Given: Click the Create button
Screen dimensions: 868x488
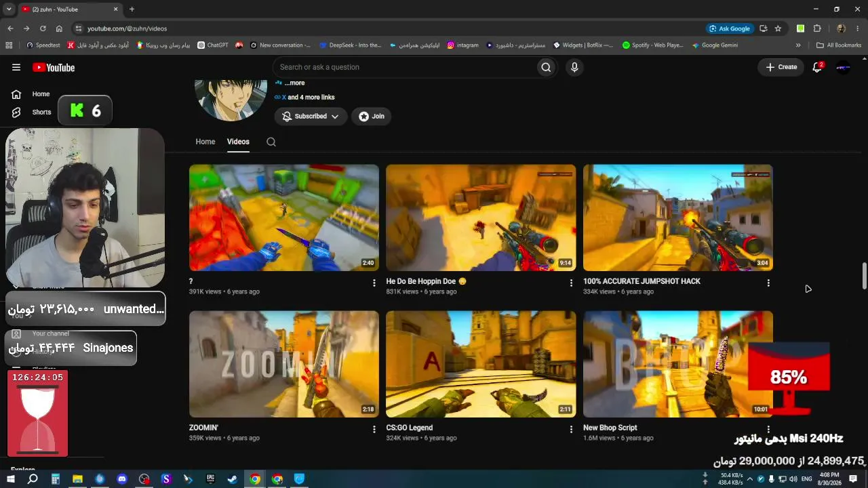Looking at the screenshot, I should (x=781, y=67).
